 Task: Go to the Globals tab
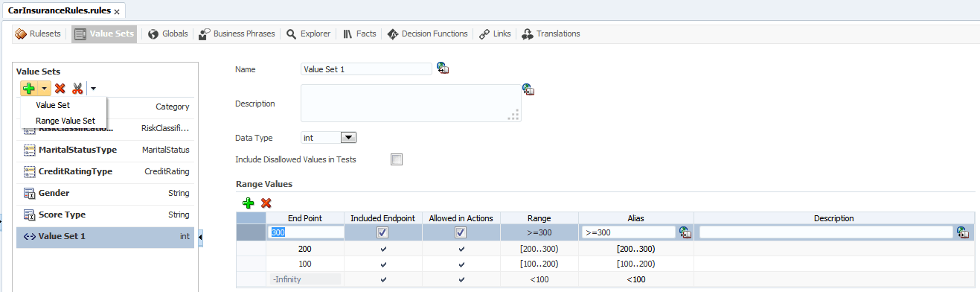168,34
